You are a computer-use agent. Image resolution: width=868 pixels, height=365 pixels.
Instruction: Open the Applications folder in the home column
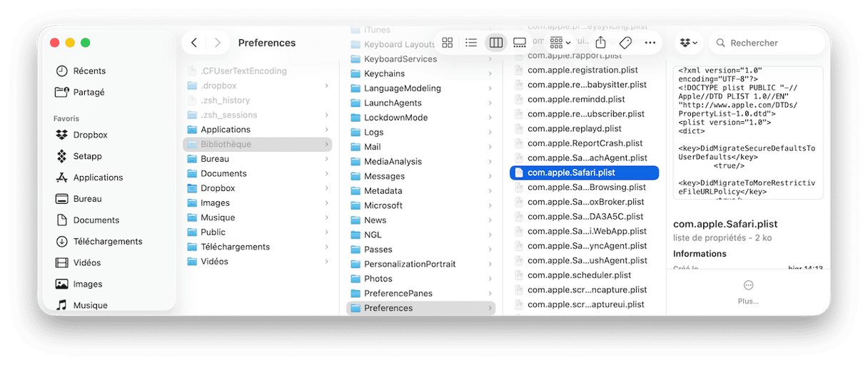(226, 130)
